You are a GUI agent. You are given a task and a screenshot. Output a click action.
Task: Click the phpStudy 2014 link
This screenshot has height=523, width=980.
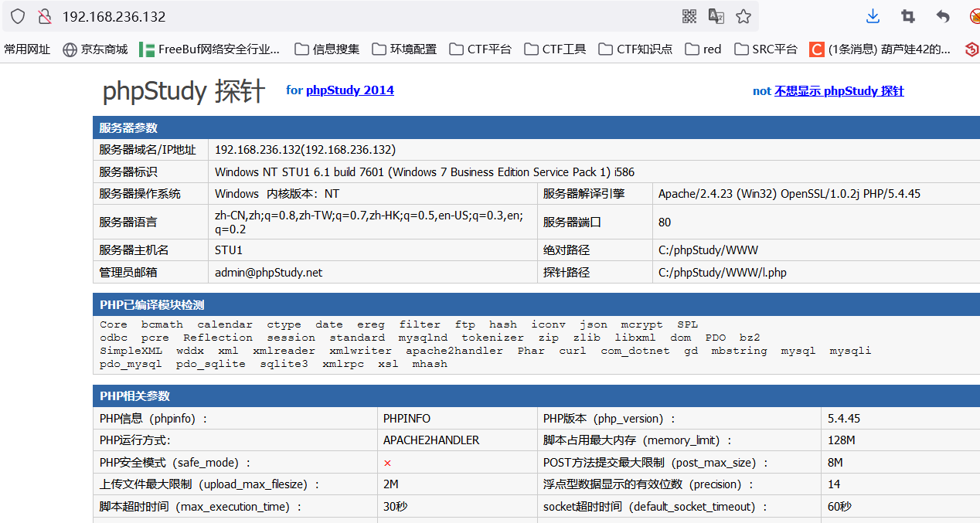pos(349,90)
